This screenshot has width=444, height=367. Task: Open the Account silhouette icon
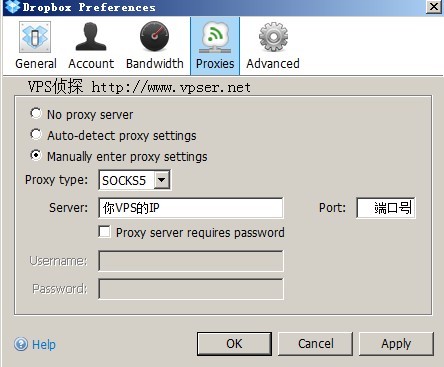pos(91,37)
